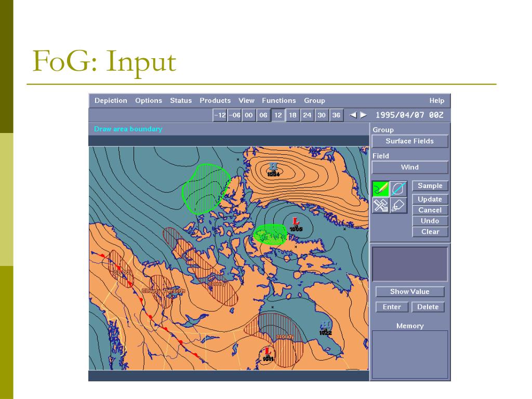
Task: Click the Clear button
Action: click(x=430, y=232)
